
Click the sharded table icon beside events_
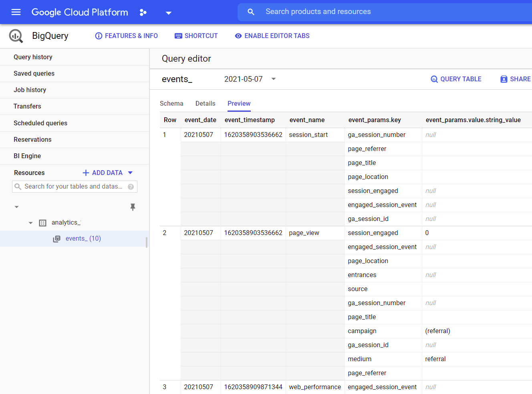pyautogui.click(x=56, y=239)
